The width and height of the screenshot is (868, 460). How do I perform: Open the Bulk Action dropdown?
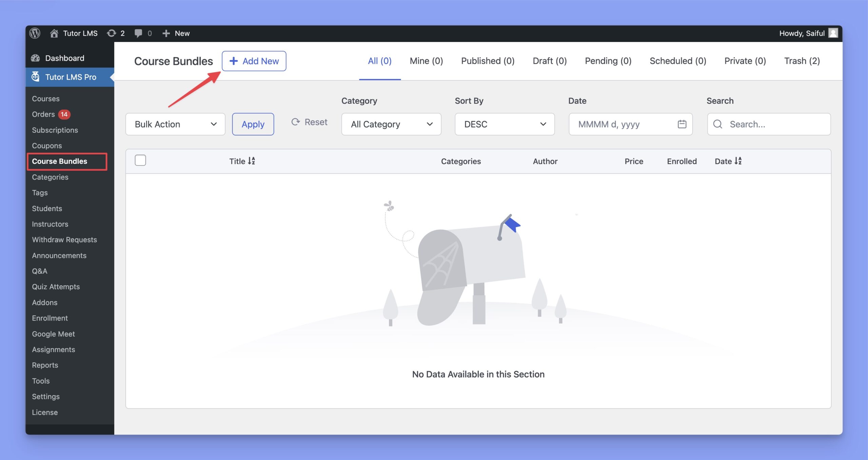[x=175, y=124]
